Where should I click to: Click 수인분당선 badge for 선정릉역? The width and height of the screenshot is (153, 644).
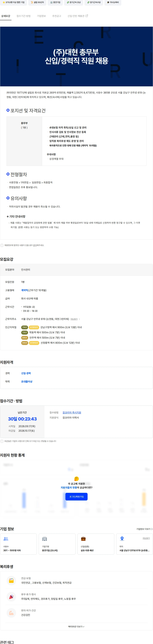[x=34, y=343]
